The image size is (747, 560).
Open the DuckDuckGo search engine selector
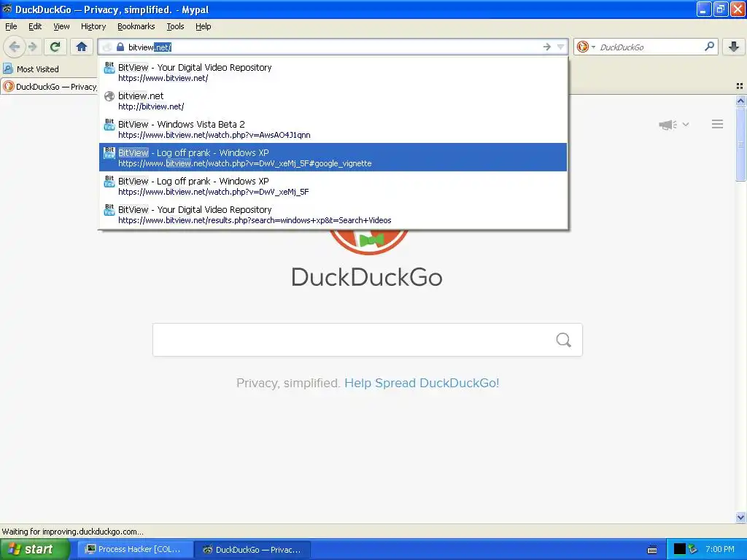click(586, 47)
